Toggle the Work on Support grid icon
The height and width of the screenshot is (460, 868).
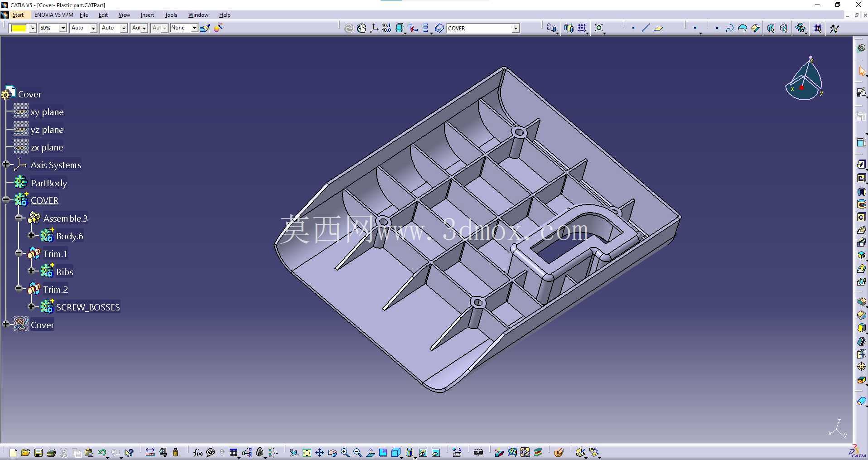(818, 28)
